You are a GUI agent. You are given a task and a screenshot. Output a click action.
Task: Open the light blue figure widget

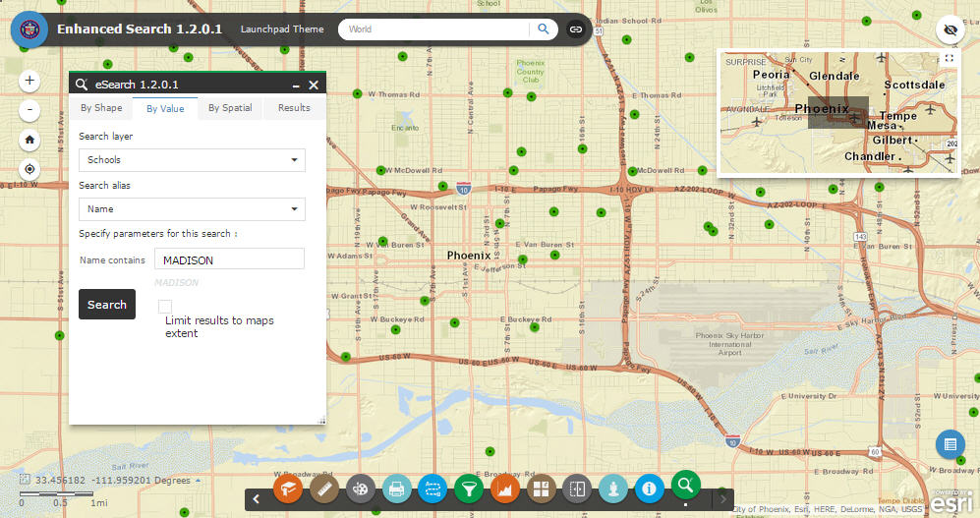pyautogui.click(x=613, y=489)
